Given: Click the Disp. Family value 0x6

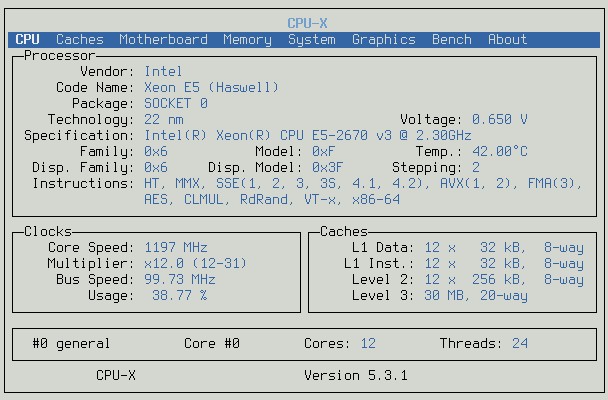Looking at the screenshot, I should 156,167.
